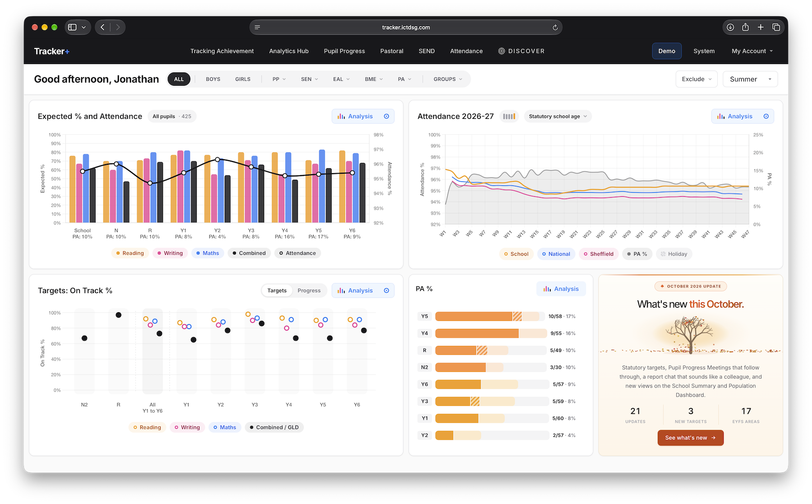Viewport: 812px width, 504px height.
Task: Select the ALL pupils filter
Action: click(x=179, y=79)
